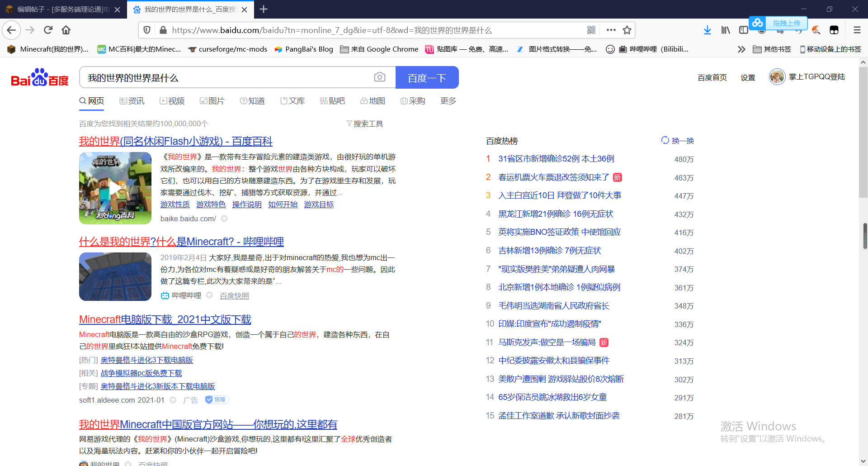The image size is (868, 466).
Task: Expand dropdown arrow next to baike.baidu.com
Action: click(x=224, y=219)
